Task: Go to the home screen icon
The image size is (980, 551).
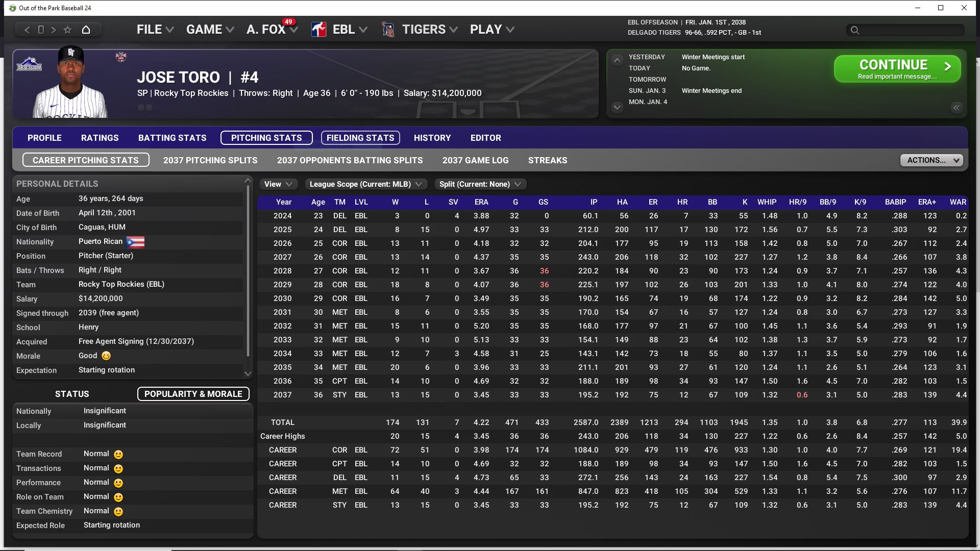Action: [x=86, y=30]
